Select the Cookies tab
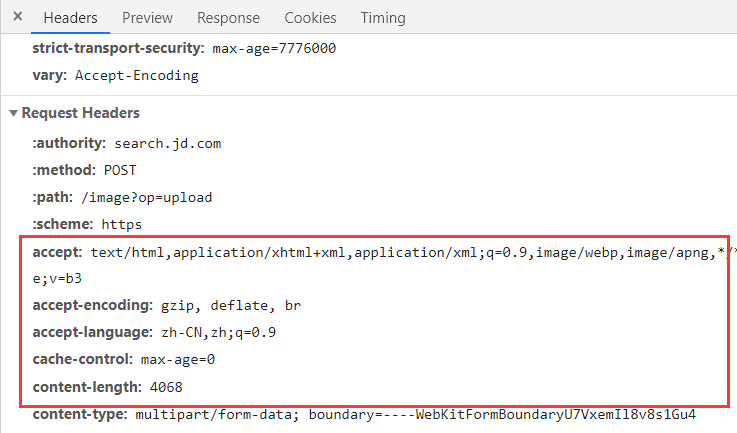Image resolution: width=737 pixels, height=433 pixels. point(310,18)
